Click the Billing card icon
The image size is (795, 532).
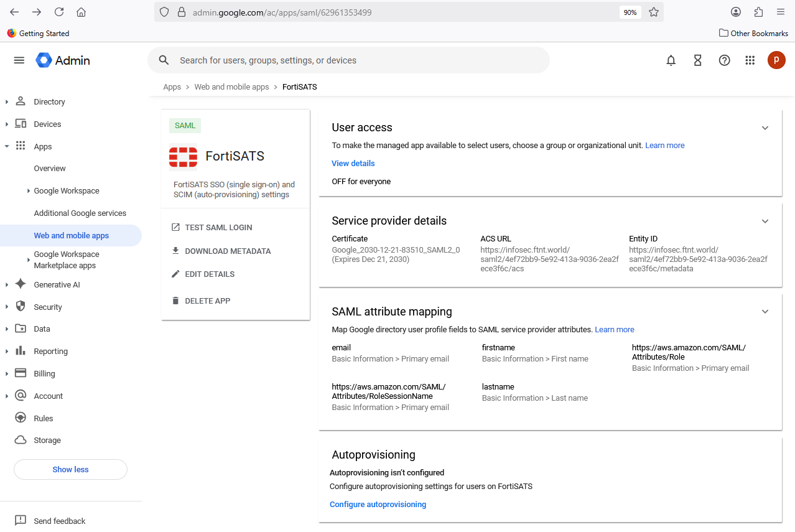point(21,373)
